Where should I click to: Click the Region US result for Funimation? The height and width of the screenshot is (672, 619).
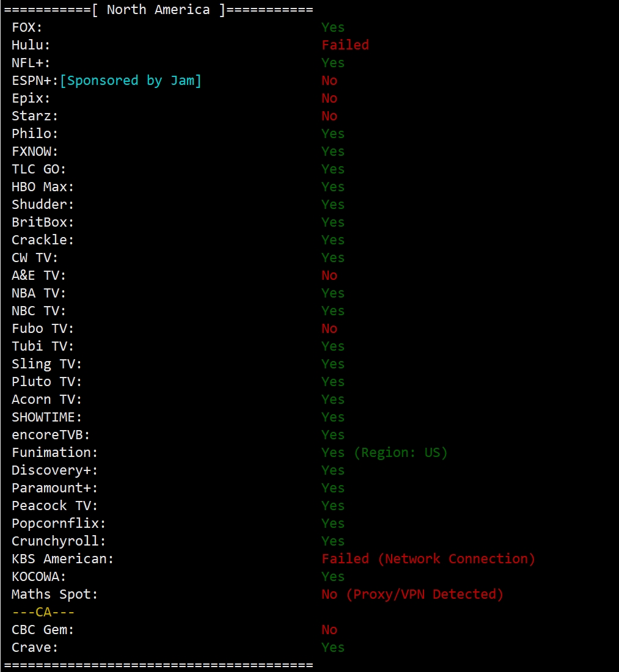click(384, 453)
